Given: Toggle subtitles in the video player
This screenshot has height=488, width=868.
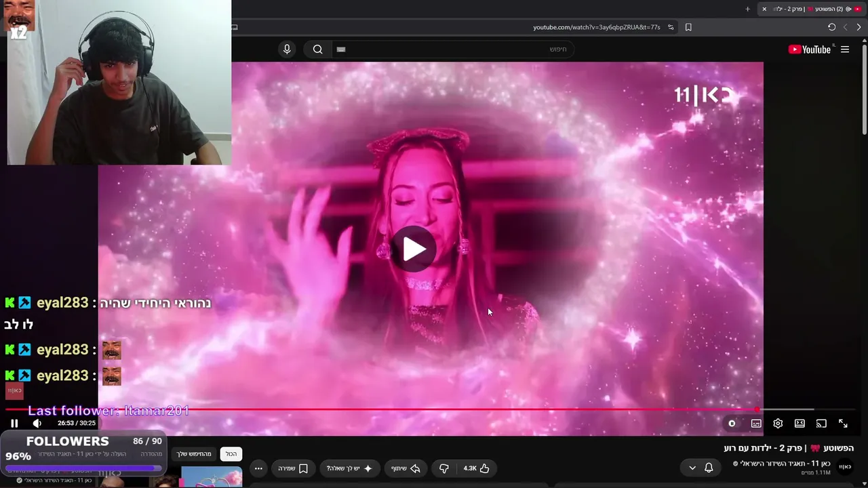Looking at the screenshot, I should click(x=756, y=424).
